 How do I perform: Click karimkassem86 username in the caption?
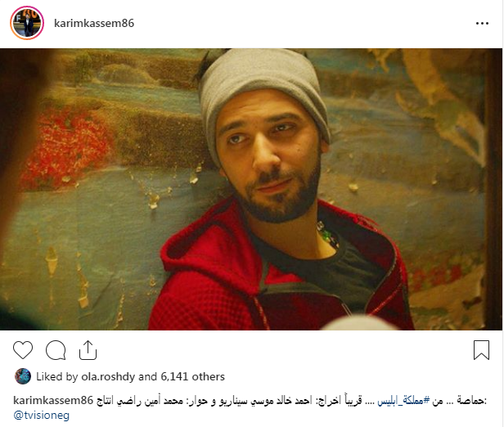[53, 400]
